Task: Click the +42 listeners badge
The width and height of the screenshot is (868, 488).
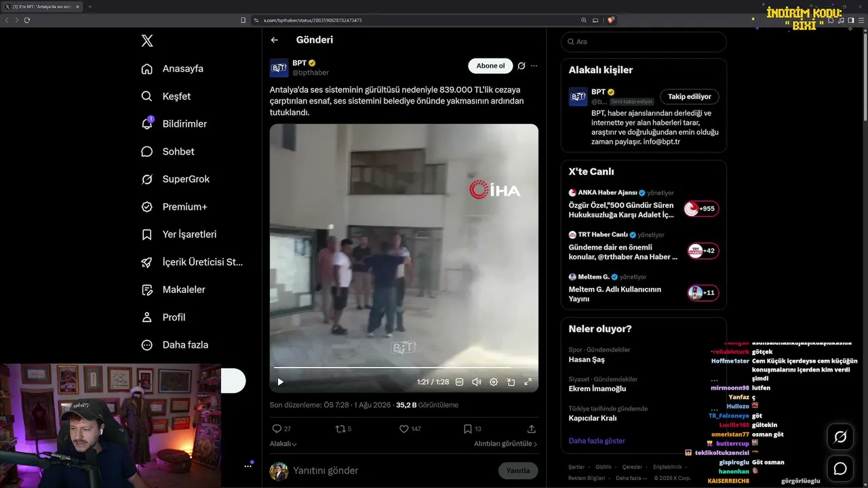Action: point(703,251)
